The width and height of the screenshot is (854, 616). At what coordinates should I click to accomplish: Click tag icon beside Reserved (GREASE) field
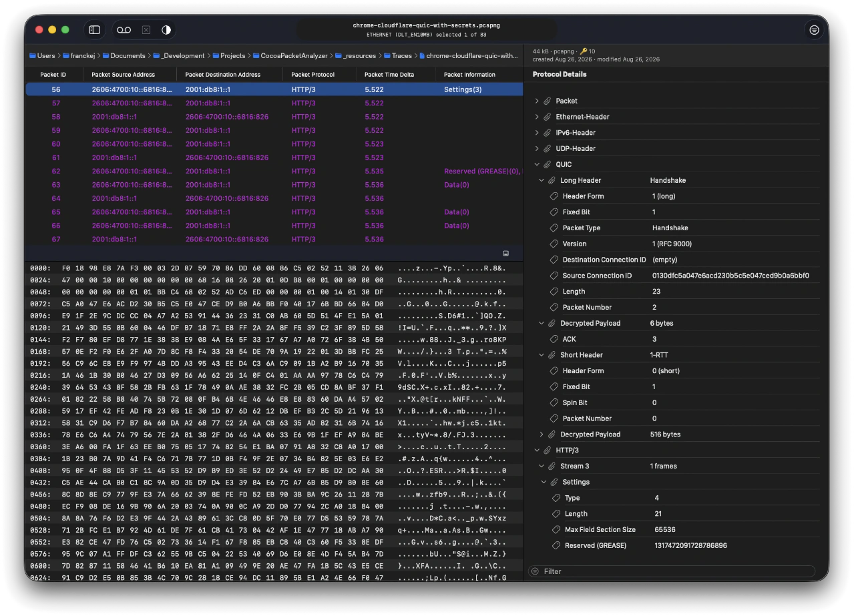[556, 546]
